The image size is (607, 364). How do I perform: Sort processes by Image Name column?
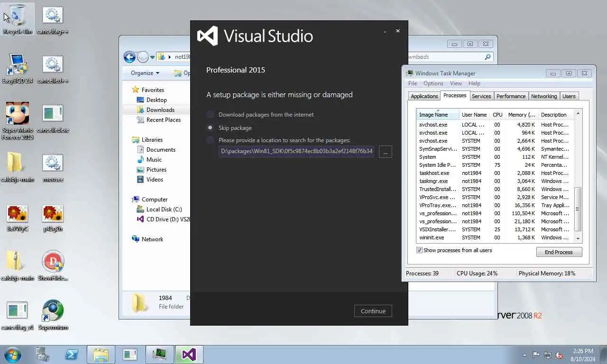point(438,115)
